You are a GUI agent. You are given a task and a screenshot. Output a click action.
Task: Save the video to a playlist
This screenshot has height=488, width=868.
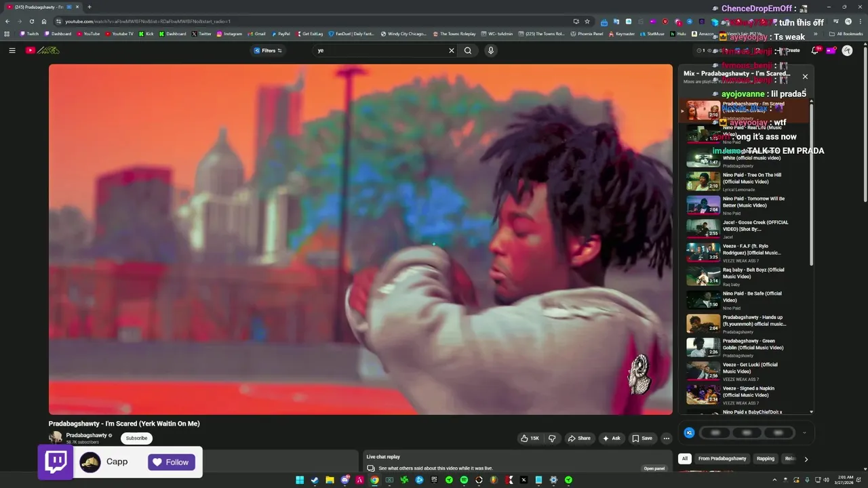click(642, 439)
